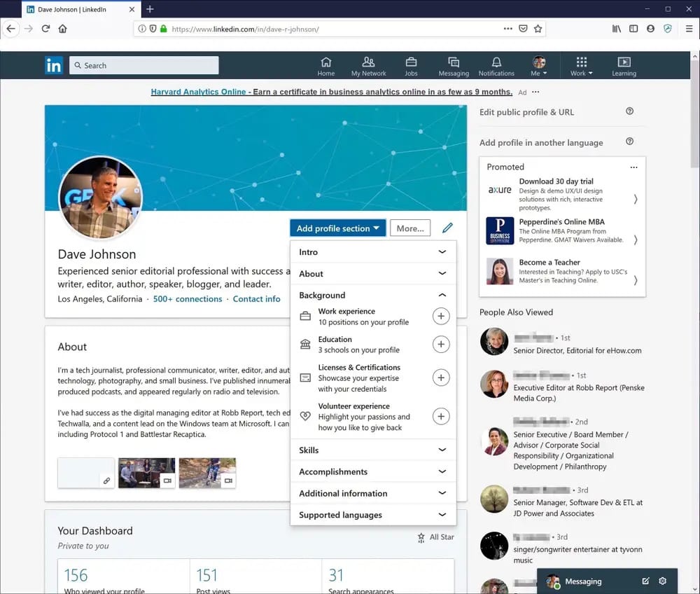The height and width of the screenshot is (594, 700).
Task: Click the LinkedIn Search field
Action: pos(143,65)
